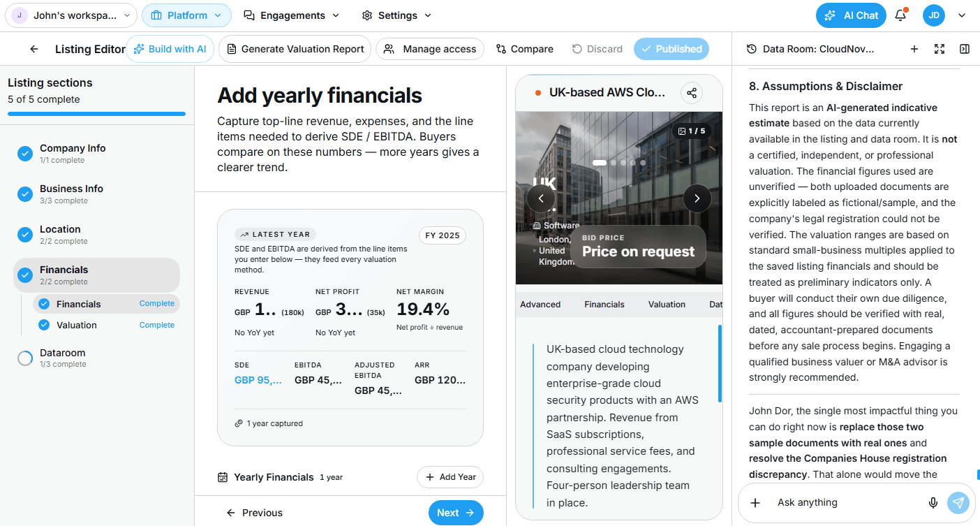
Task: Click the back arrow beside Listing Editor
Action: coord(34,49)
